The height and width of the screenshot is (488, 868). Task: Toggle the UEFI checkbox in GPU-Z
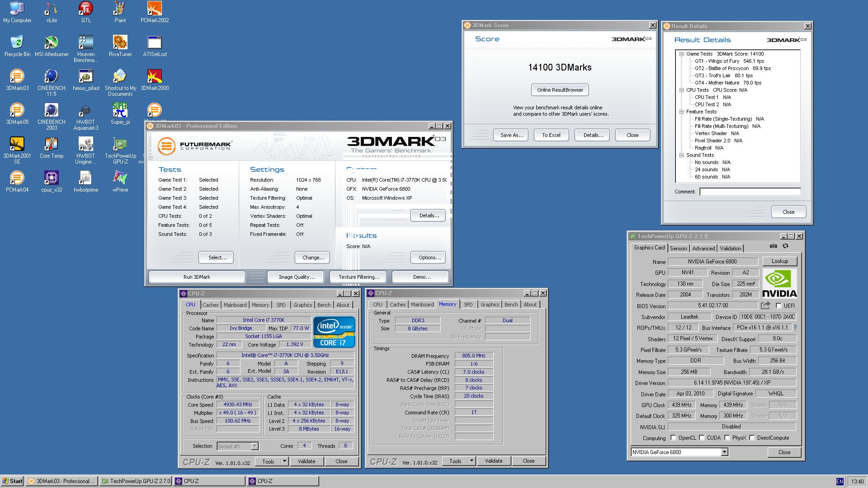pos(778,306)
